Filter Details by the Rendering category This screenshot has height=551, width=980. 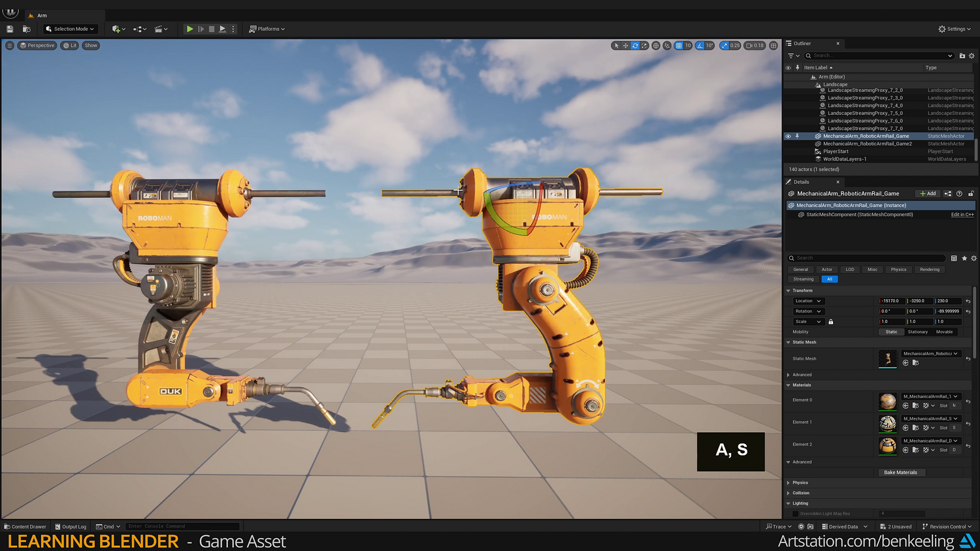930,270
